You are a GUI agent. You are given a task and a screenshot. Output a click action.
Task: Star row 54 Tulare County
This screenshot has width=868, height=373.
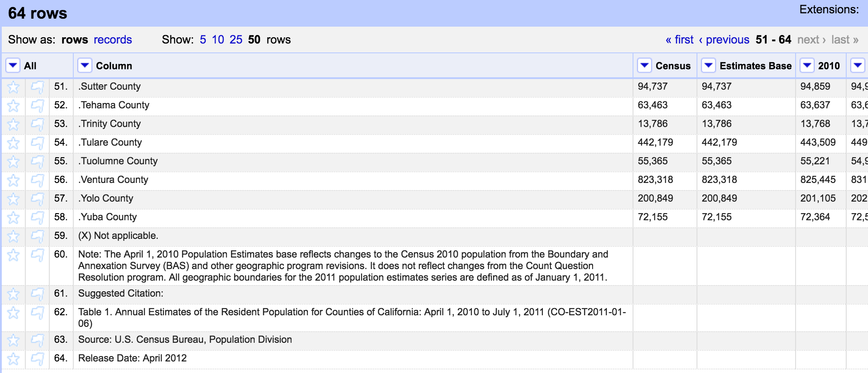13,143
